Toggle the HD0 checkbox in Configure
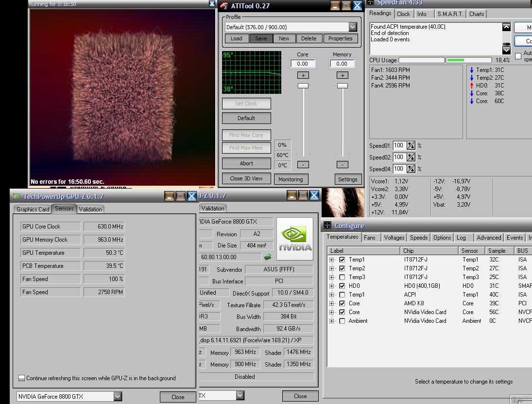Viewport: 532px width, 404px height. pyautogui.click(x=342, y=286)
